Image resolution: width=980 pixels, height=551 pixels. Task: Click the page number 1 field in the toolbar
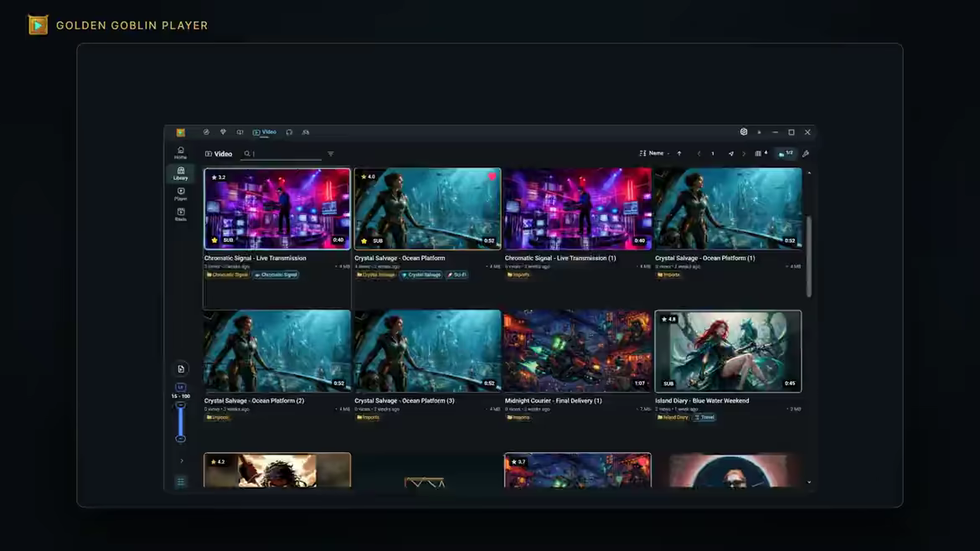(713, 154)
